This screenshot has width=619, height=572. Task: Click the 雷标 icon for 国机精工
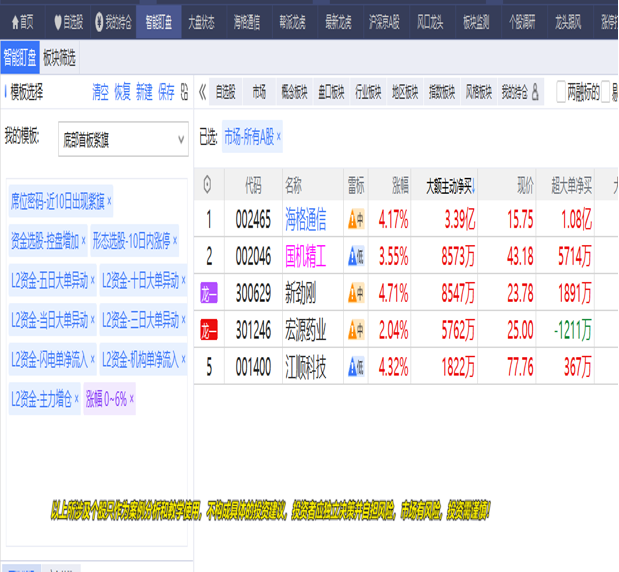click(x=355, y=257)
